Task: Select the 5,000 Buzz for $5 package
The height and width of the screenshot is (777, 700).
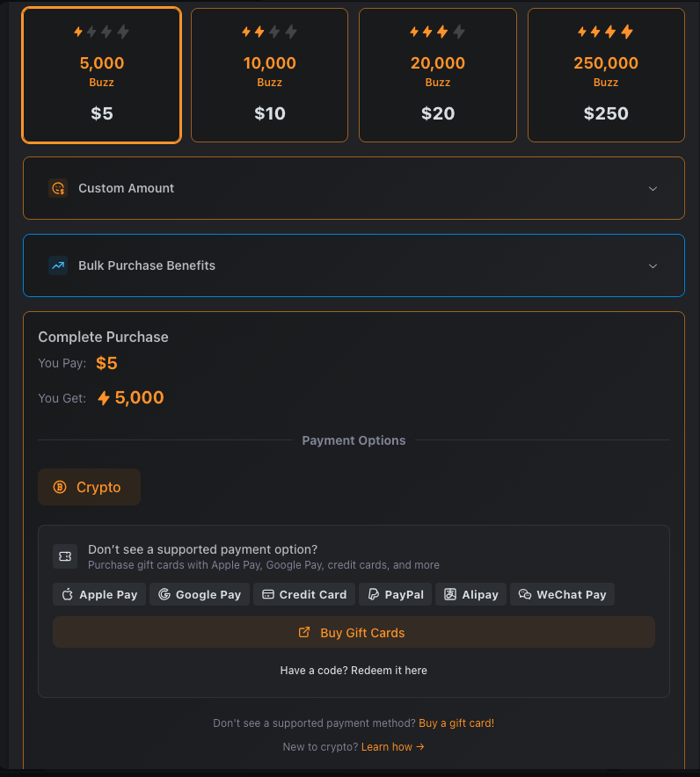Action: pos(102,75)
